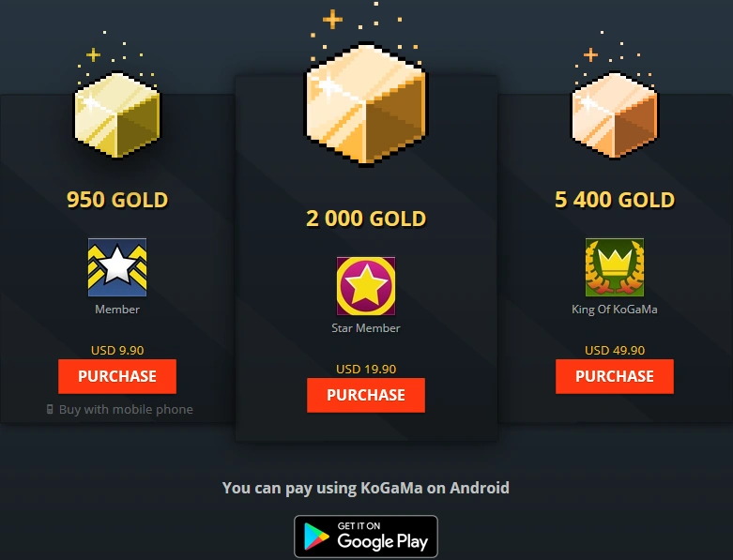Click the 2 000 GOLD heading text
The width and height of the screenshot is (733, 560).
[x=366, y=219]
